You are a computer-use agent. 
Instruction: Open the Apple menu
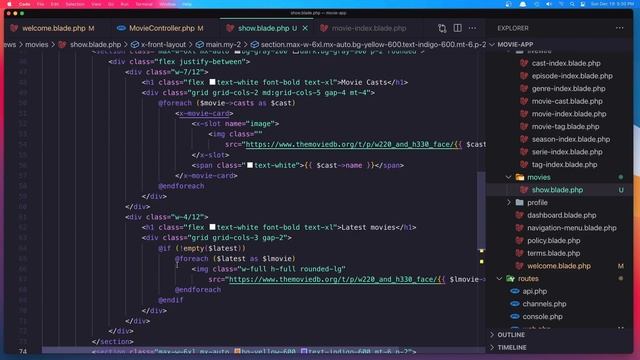pos(9,4)
